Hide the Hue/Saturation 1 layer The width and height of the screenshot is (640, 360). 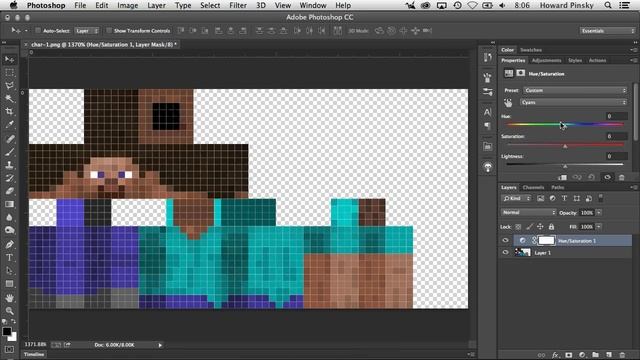coord(505,240)
